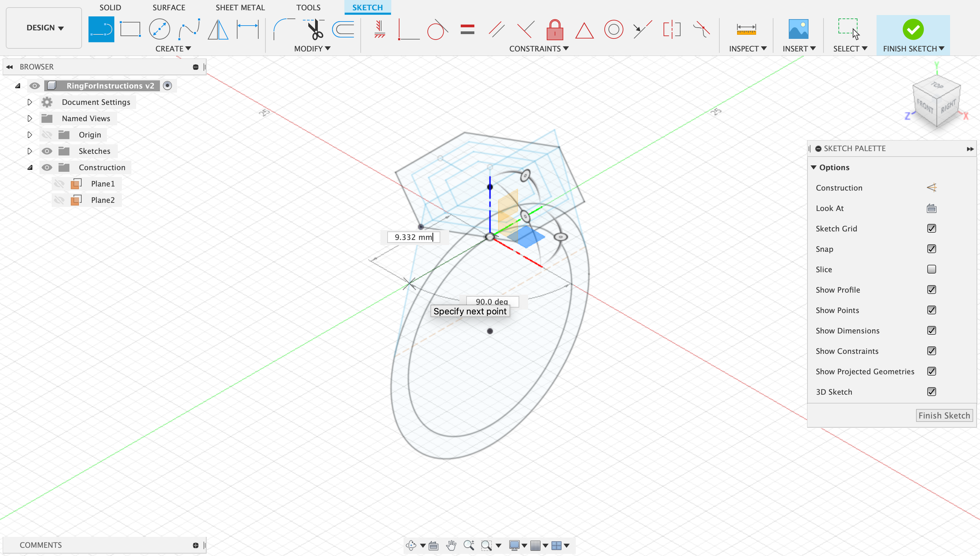Apply the Tangent constraint
The image size is (980, 556).
(437, 29)
